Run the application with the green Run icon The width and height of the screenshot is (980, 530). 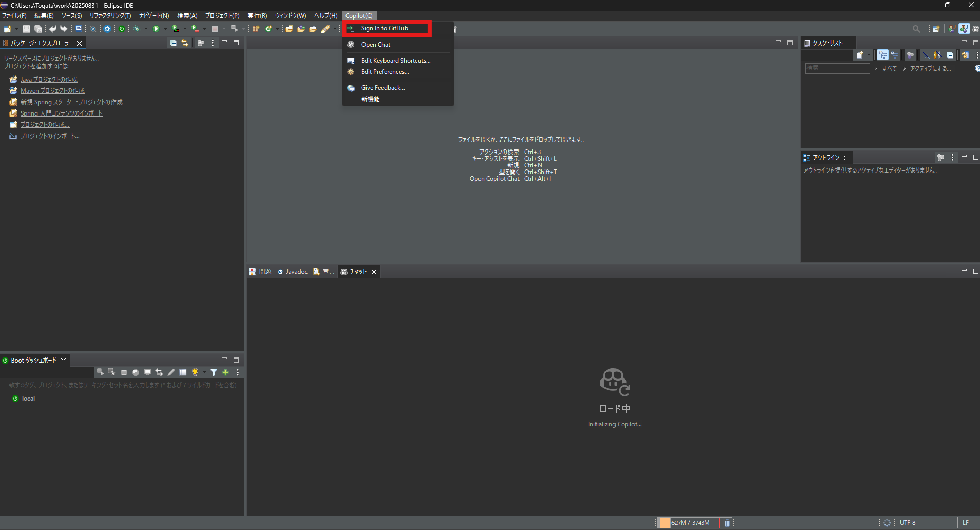point(156,29)
